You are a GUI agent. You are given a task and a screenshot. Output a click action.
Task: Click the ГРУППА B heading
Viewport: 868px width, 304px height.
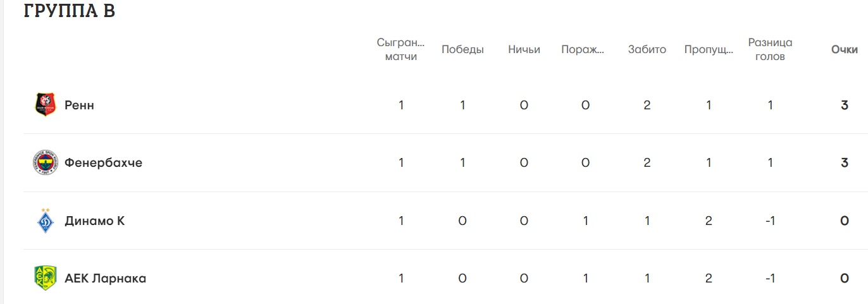point(70,11)
